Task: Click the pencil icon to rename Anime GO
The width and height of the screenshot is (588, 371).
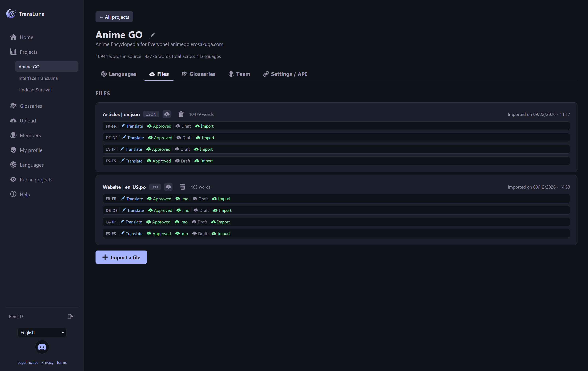Action: 152,35
